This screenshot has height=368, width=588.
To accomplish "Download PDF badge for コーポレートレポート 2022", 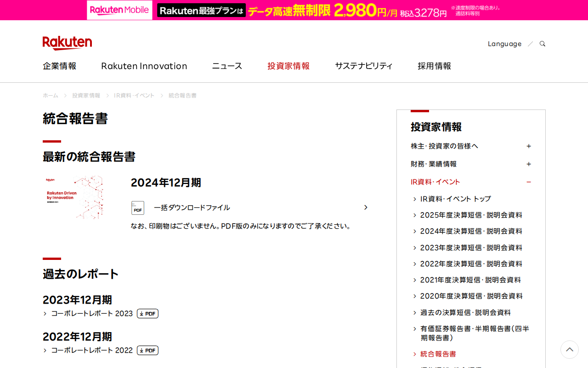I will click(x=147, y=351).
